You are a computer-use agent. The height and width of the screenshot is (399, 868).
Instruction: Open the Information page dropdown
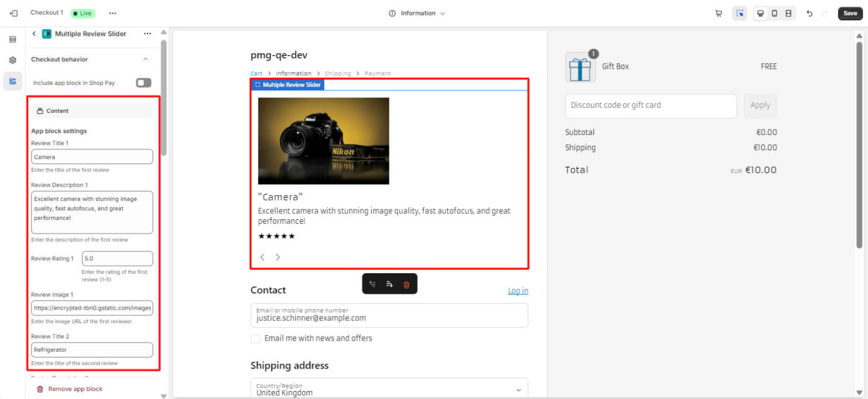417,14
